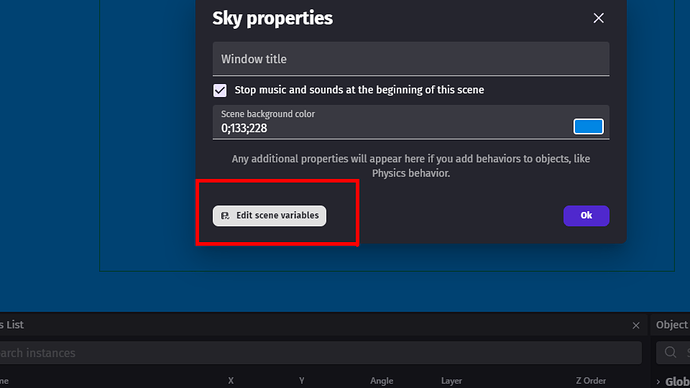Uncheck Stop music and sounds checkbox
The height and width of the screenshot is (388, 690).
tap(220, 90)
